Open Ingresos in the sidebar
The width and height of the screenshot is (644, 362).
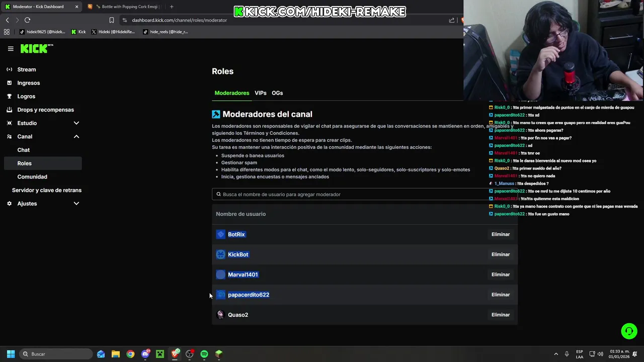point(29,83)
